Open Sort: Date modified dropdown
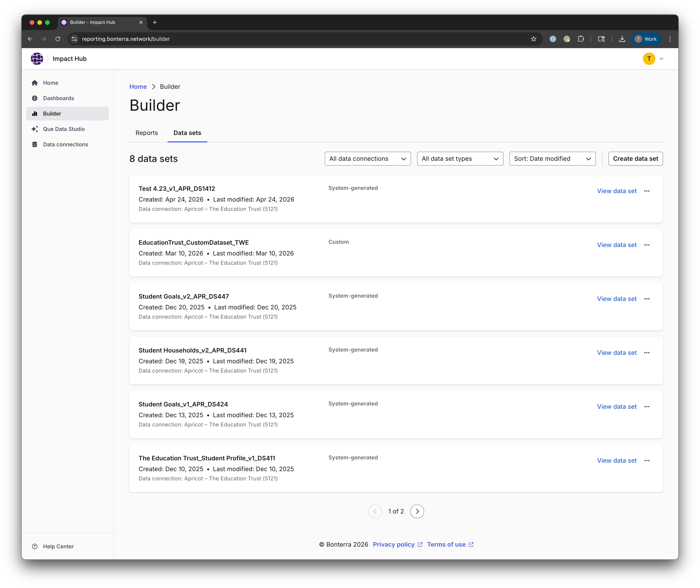 click(552, 159)
